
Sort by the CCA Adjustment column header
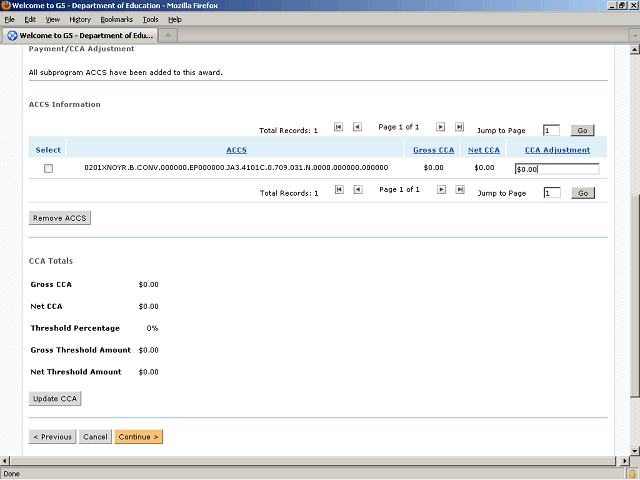[x=557, y=150]
